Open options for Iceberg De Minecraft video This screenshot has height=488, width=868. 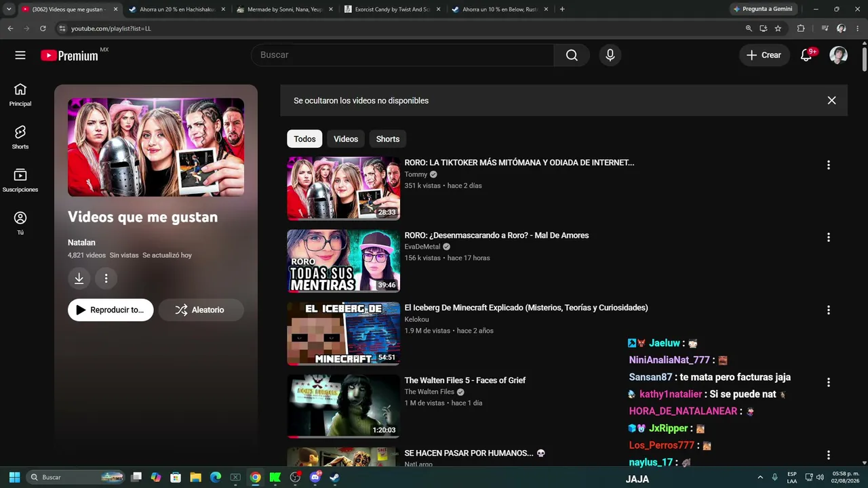[828, 310]
